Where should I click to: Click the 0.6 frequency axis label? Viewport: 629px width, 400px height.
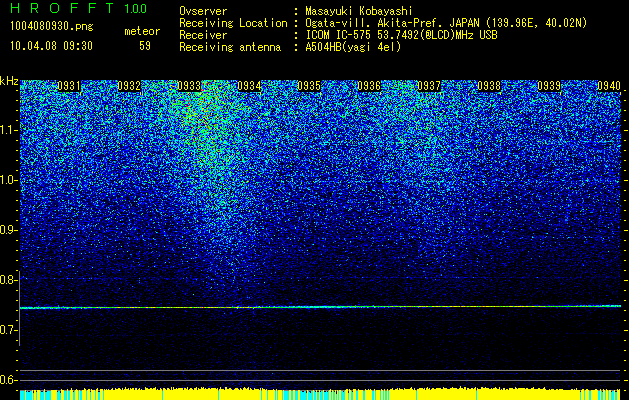click(x=8, y=380)
